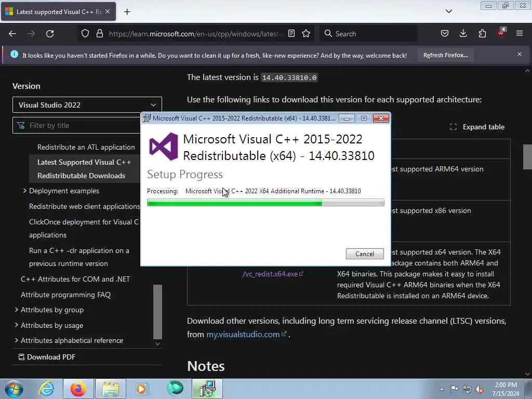532x399 pixels.
Task: Open the Firefox downloads panel
Action: click(x=463, y=33)
